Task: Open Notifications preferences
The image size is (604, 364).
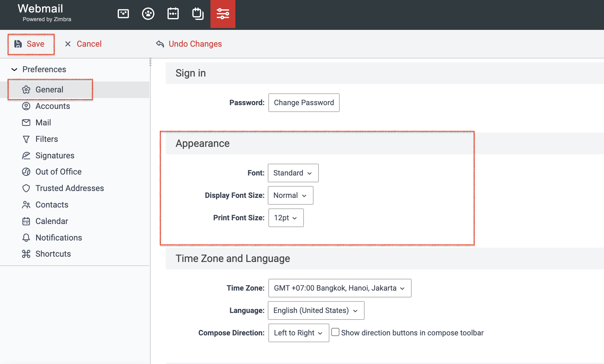Action: (x=75, y=238)
